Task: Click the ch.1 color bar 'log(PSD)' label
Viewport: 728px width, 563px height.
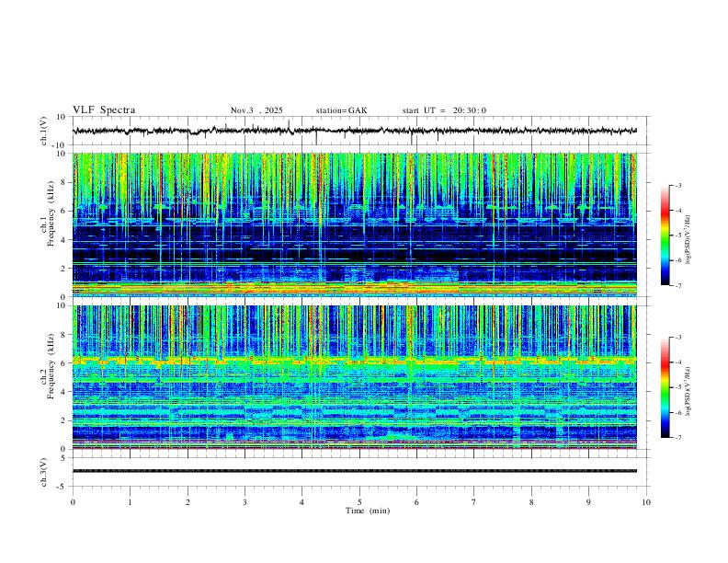Action: 688,240
